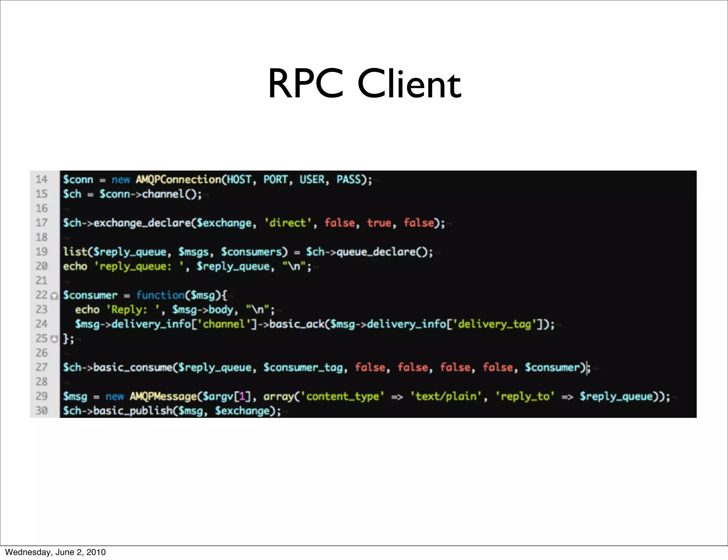Viewport: 728px width, 560px height.
Task: Click 'AMQPMessage' on line 29
Action: [163, 396]
